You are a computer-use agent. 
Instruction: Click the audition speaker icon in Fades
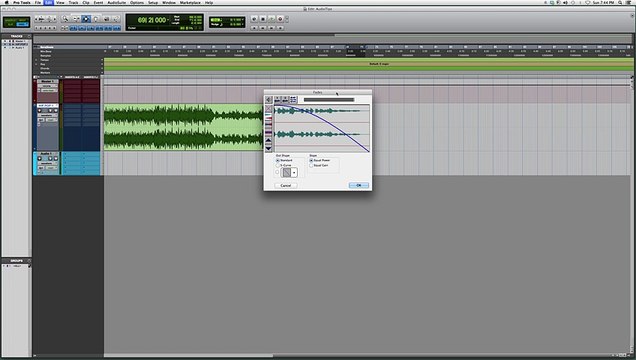(x=269, y=100)
